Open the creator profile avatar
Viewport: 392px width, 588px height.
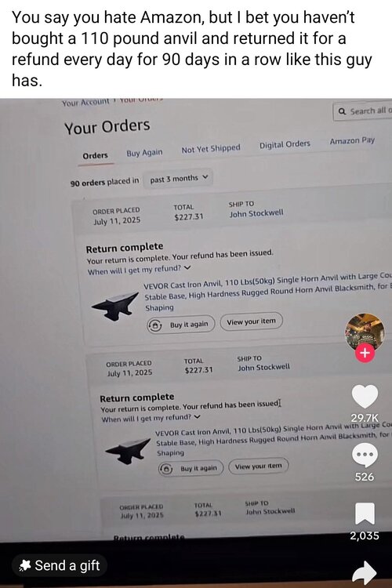(365, 332)
